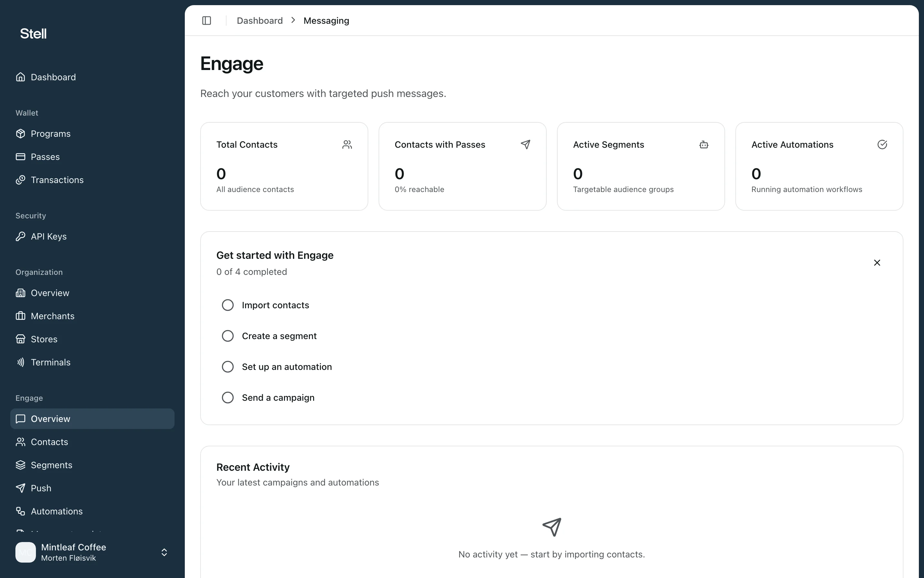Viewport: 924px width, 578px height.
Task: Open Automations in the sidebar
Action: click(92, 512)
